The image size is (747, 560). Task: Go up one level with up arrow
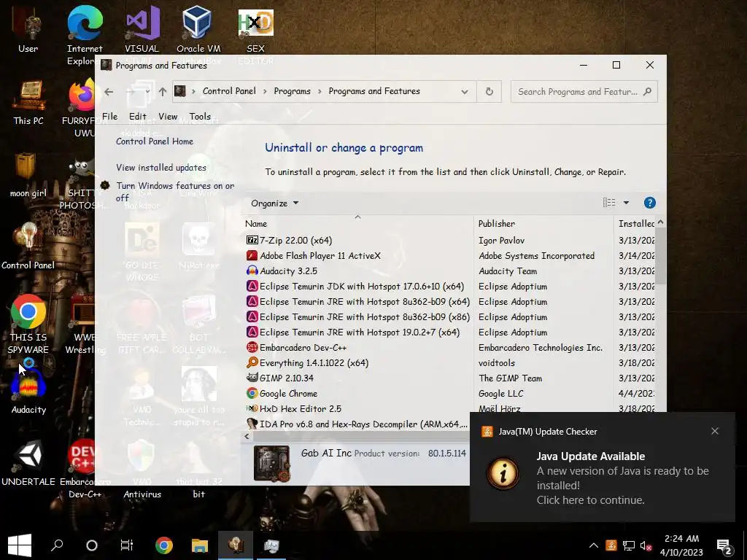click(163, 91)
